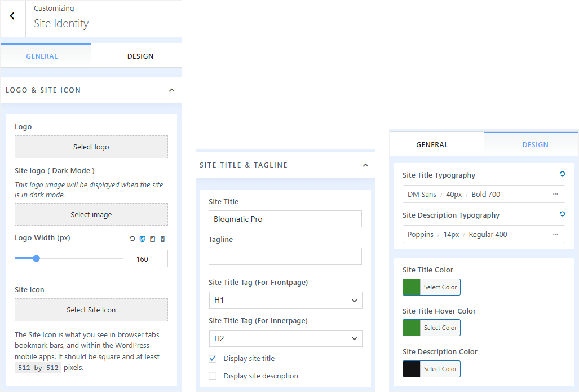Click the Select logo button
Image resolution: width=579 pixels, height=392 pixels.
pyautogui.click(x=91, y=147)
